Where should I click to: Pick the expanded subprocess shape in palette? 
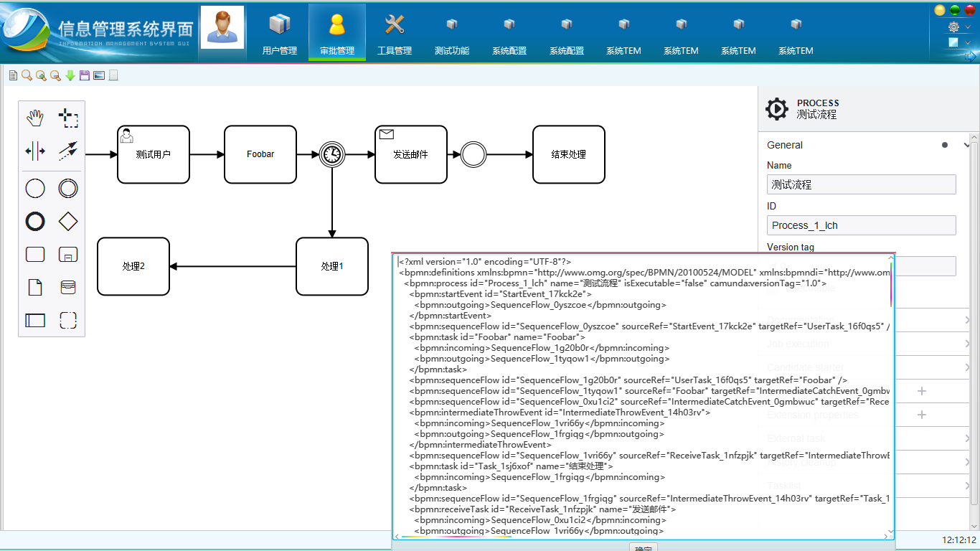point(68,255)
